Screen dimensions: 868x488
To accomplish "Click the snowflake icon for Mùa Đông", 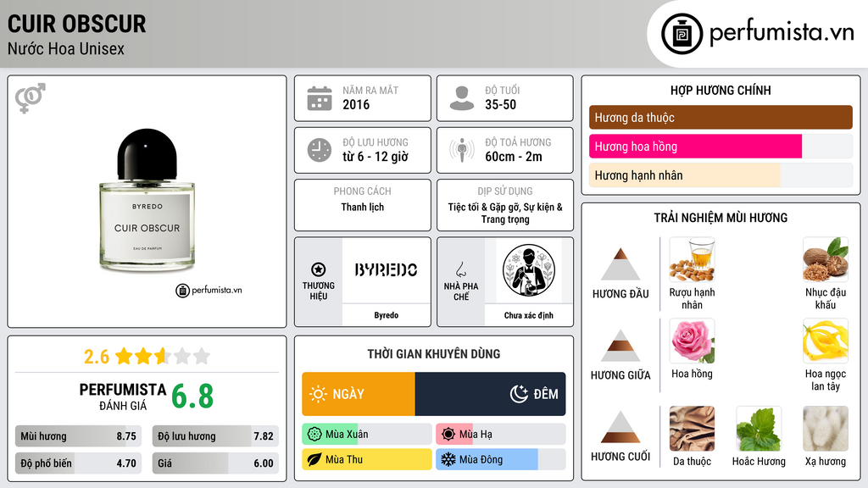I will (448, 459).
